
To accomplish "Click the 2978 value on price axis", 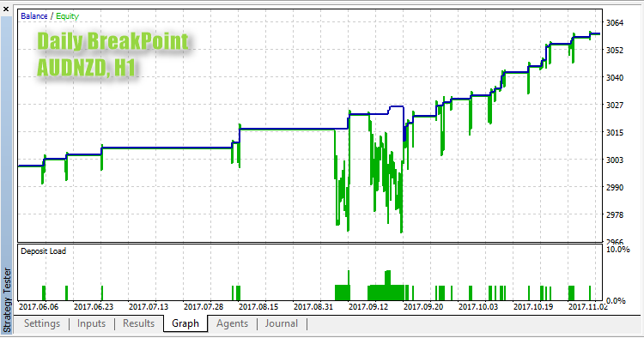I will 615,215.
